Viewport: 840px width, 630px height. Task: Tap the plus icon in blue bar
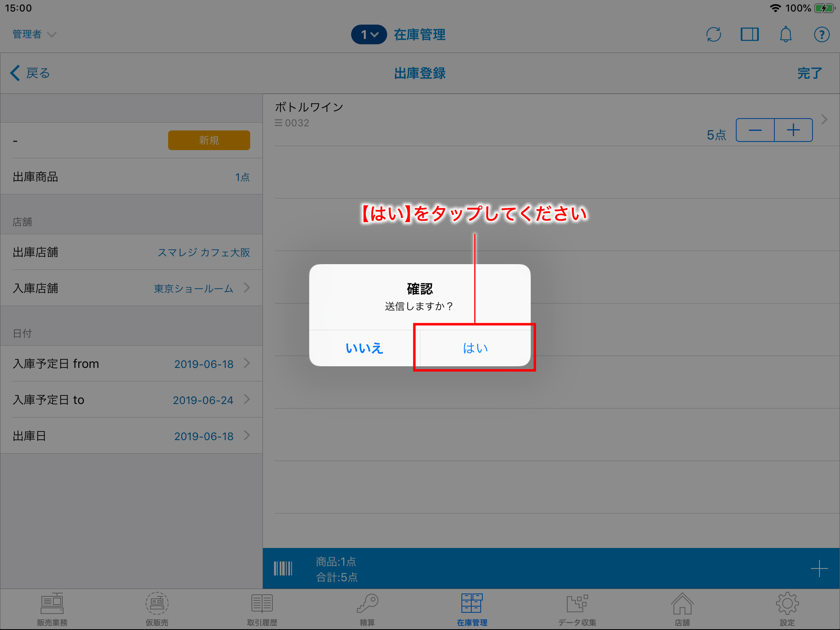tap(819, 568)
